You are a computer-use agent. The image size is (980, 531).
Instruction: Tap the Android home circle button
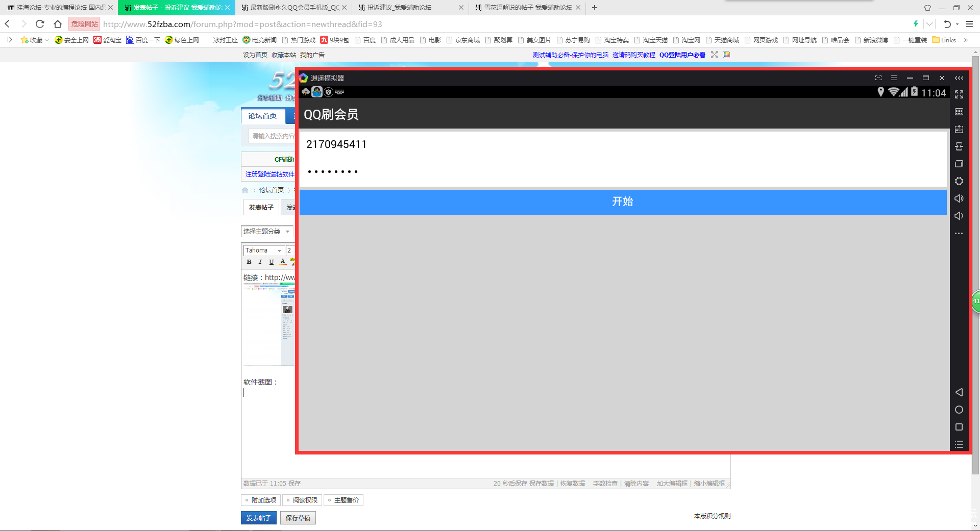click(x=959, y=410)
